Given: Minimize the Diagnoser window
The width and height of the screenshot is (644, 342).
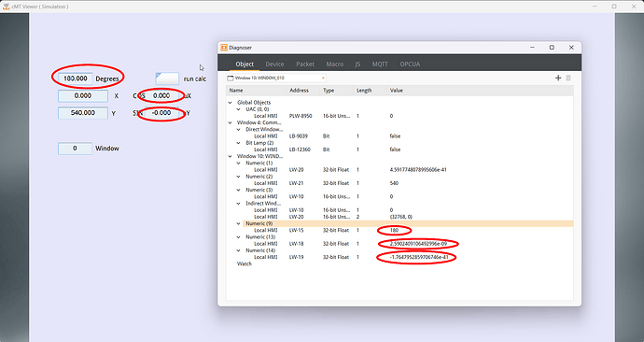Looking at the screenshot, I should pos(532,48).
